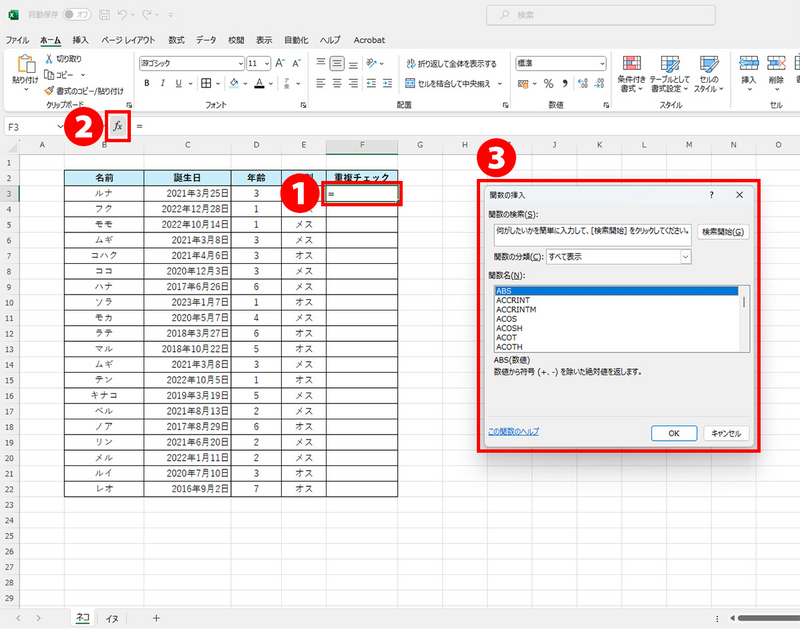Open Format as Table テーブルとして書式設定

click(x=669, y=74)
